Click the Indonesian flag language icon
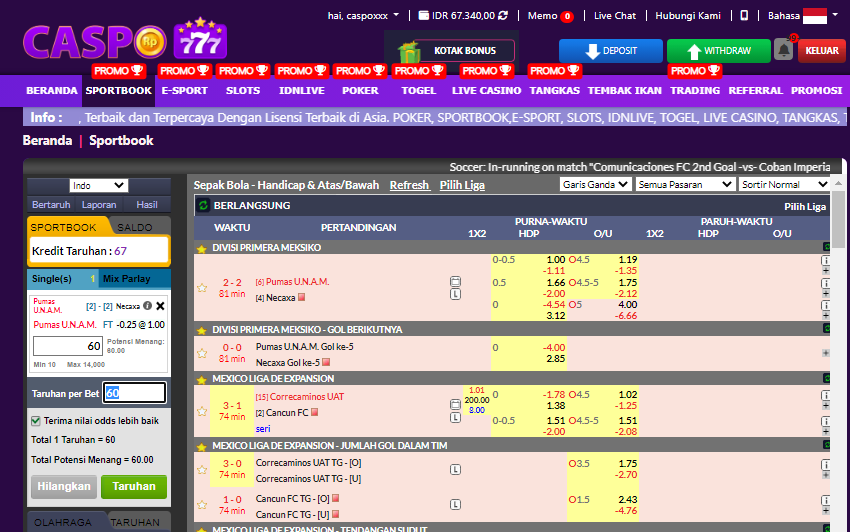 (815, 16)
